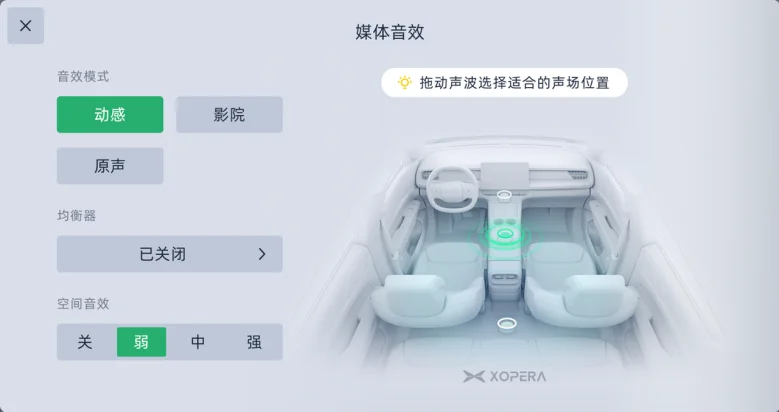
Task: Select the rear seat sound position ring
Action: [506, 324]
